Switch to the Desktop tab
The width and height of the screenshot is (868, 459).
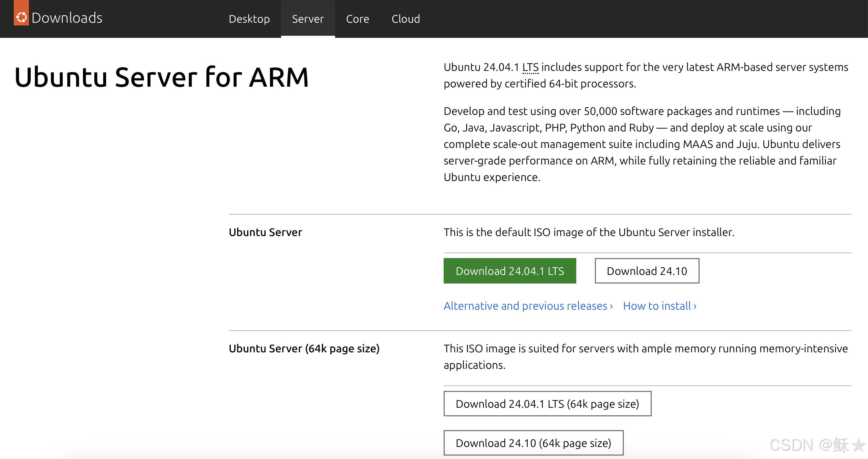pyautogui.click(x=249, y=19)
